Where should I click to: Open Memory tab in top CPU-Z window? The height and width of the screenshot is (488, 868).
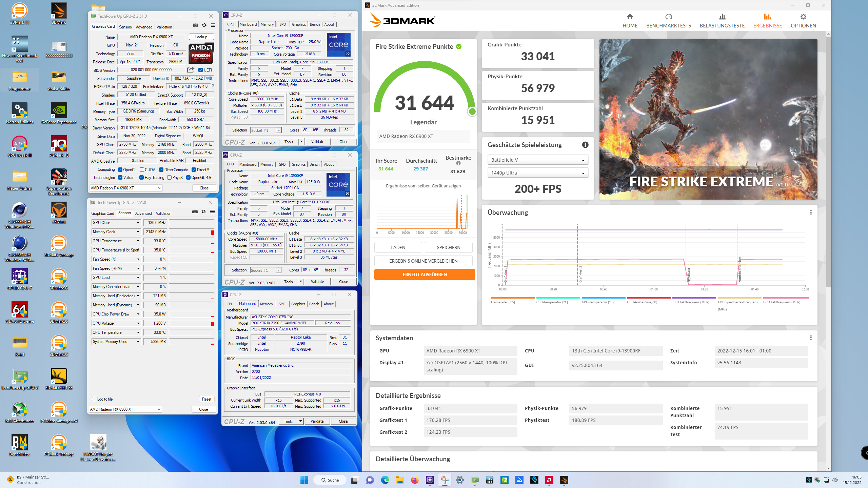click(267, 24)
